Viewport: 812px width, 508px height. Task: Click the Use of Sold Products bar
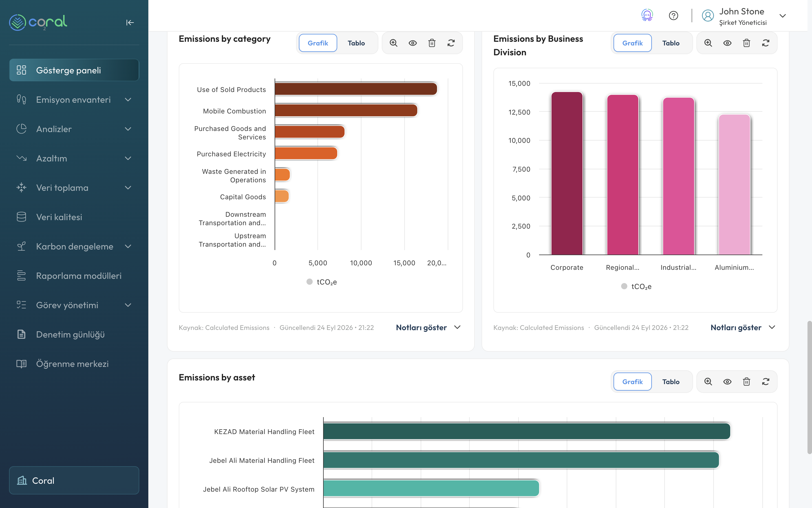click(356, 89)
